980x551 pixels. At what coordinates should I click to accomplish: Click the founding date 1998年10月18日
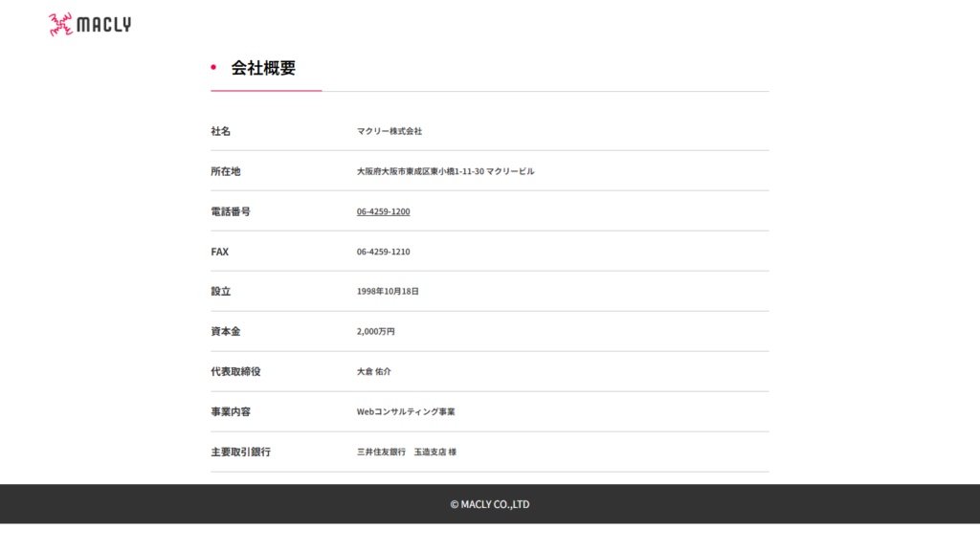coord(388,292)
